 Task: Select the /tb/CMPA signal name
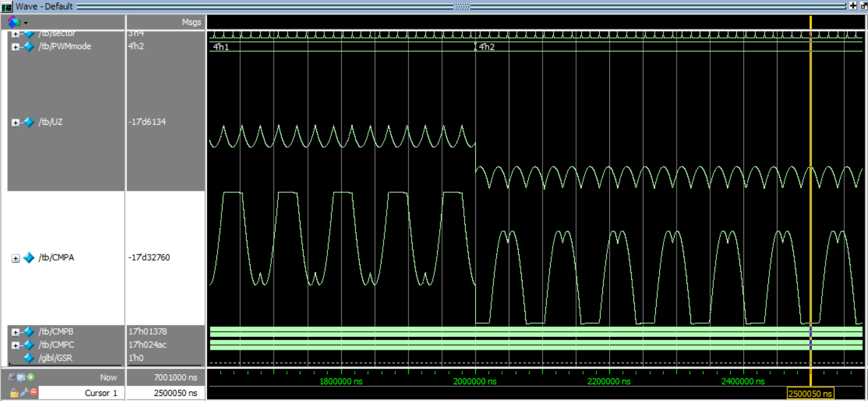coord(56,258)
